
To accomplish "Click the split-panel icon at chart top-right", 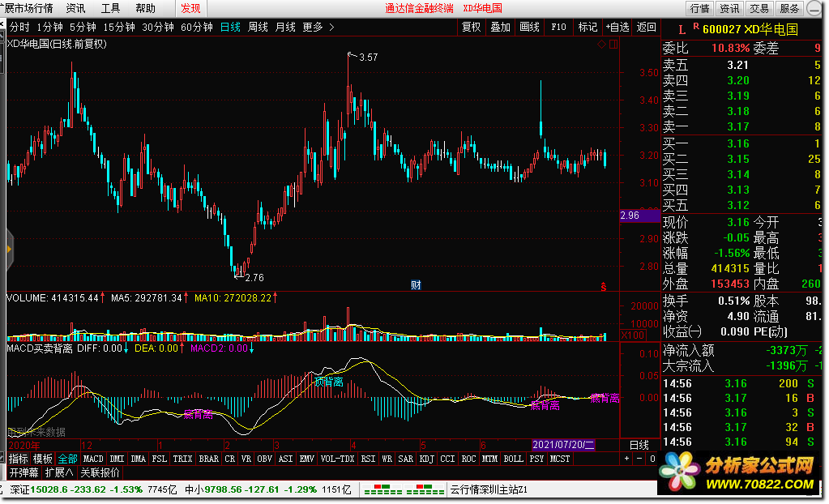I will (x=613, y=45).
